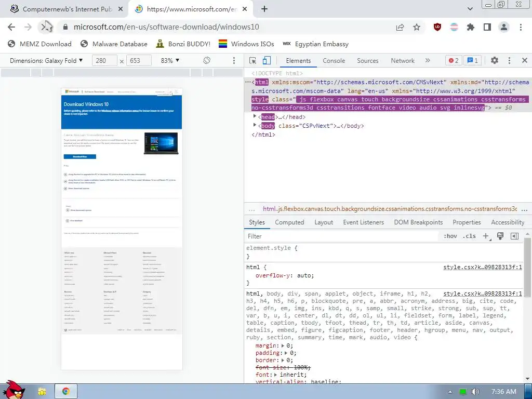
Task: Click the striped flag extension icon
Action: point(454,27)
